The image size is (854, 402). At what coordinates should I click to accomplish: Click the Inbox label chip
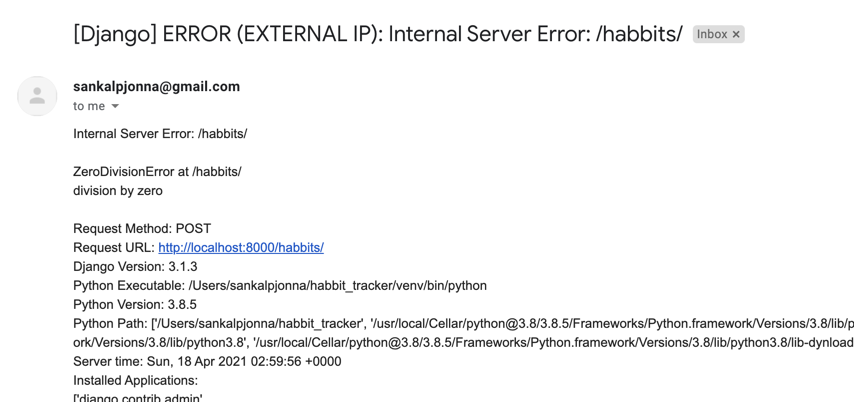[711, 34]
